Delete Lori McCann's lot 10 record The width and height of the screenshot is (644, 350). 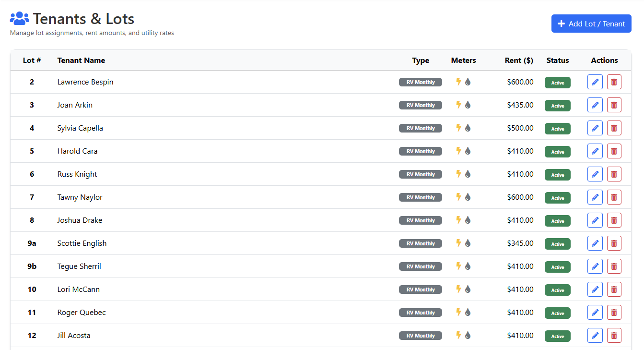pos(614,290)
